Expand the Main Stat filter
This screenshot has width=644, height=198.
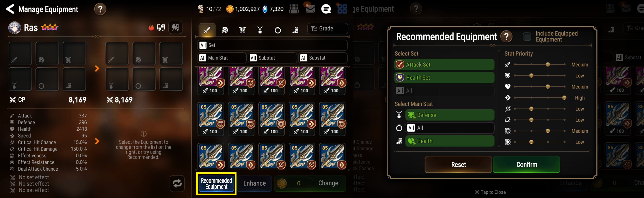(x=222, y=58)
